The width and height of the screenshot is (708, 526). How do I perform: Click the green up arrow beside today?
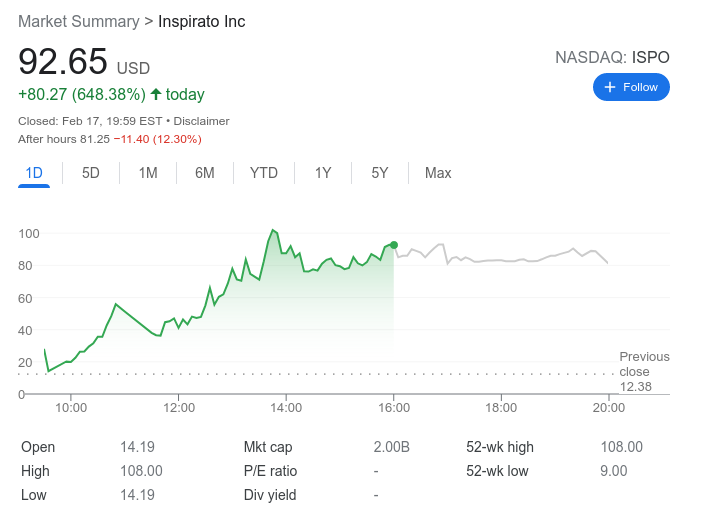pyautogui.click(x=155, y=95)
